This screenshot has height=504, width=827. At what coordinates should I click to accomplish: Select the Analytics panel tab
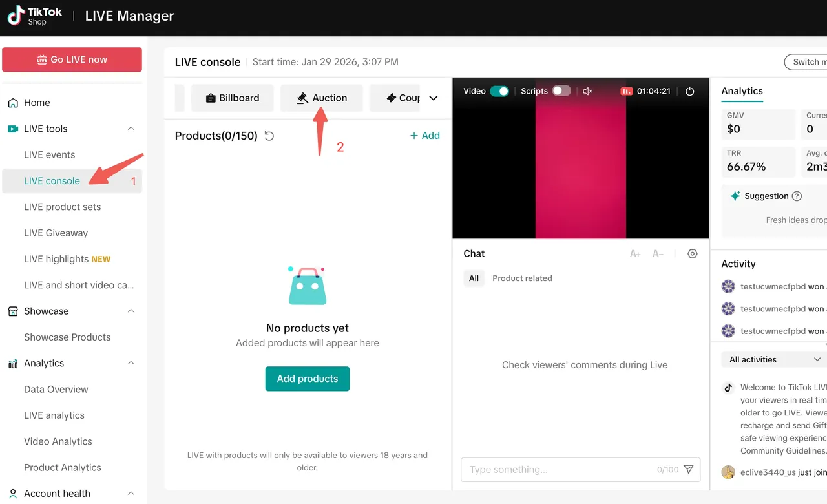tap(742, 91)
